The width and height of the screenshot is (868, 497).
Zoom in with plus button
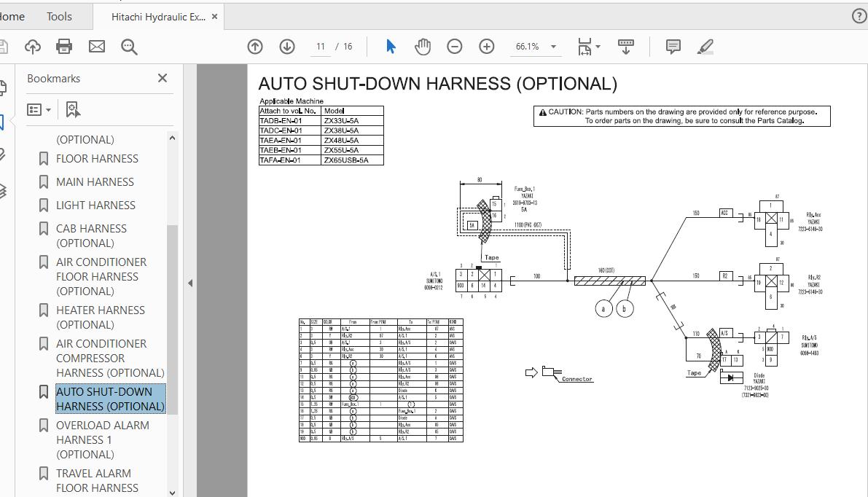click(487, 47)
